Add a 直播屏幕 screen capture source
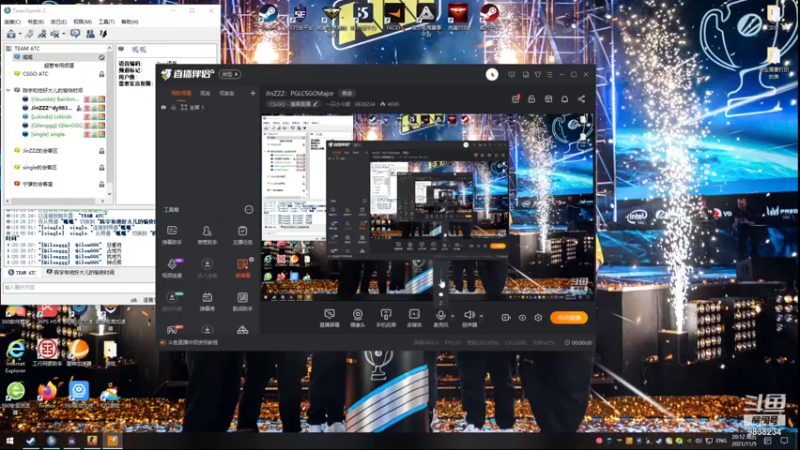 (x=330, y=318)
